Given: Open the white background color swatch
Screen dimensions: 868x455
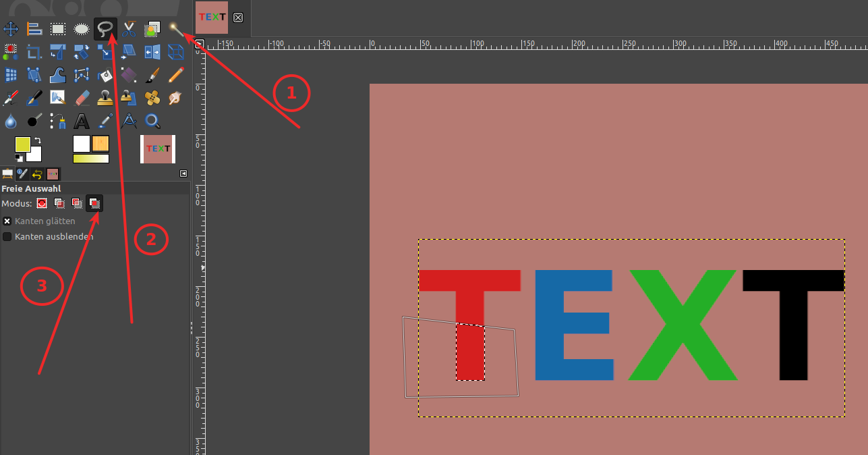Looking at the screenshot, I should (36, 156).
